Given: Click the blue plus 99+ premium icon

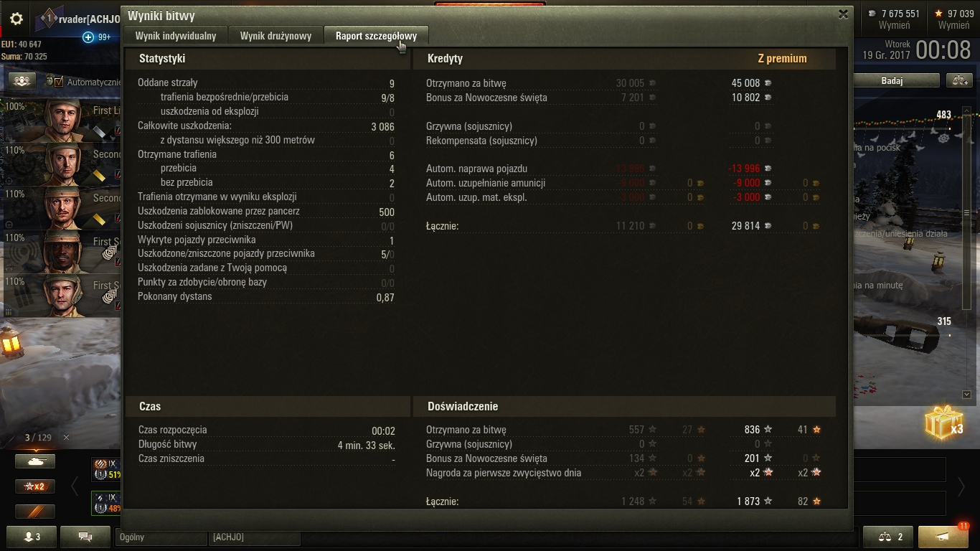Looking at the screenshot, I should tap(88, 37).
